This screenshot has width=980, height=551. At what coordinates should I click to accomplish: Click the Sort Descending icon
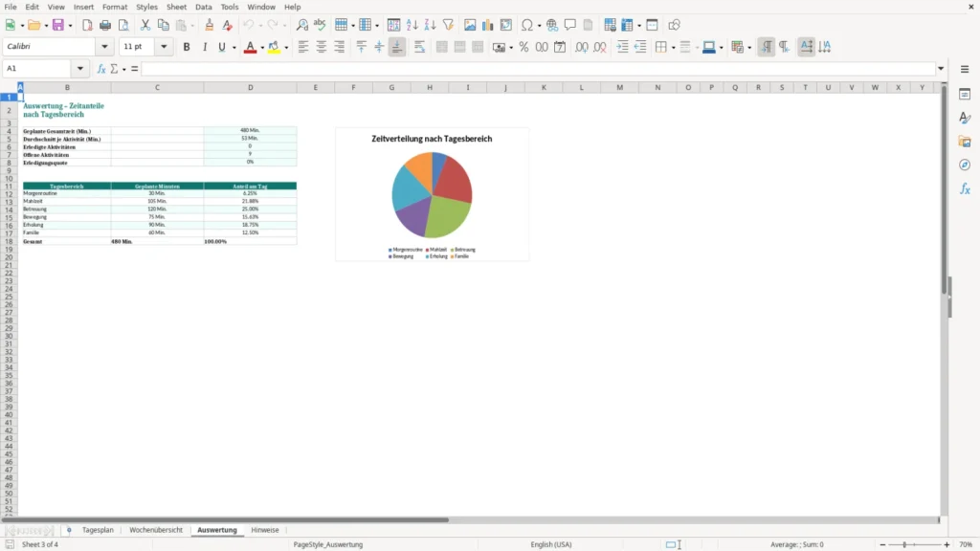point(430,25)
